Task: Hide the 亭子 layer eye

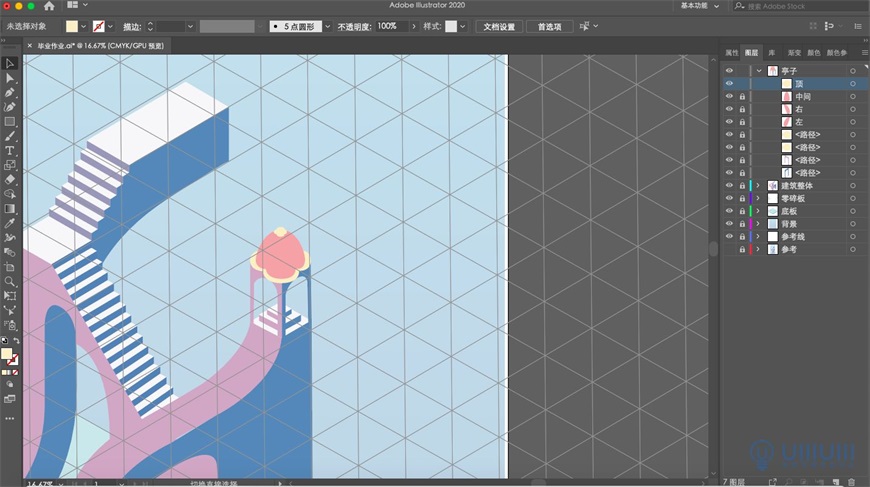Action: 729,71
